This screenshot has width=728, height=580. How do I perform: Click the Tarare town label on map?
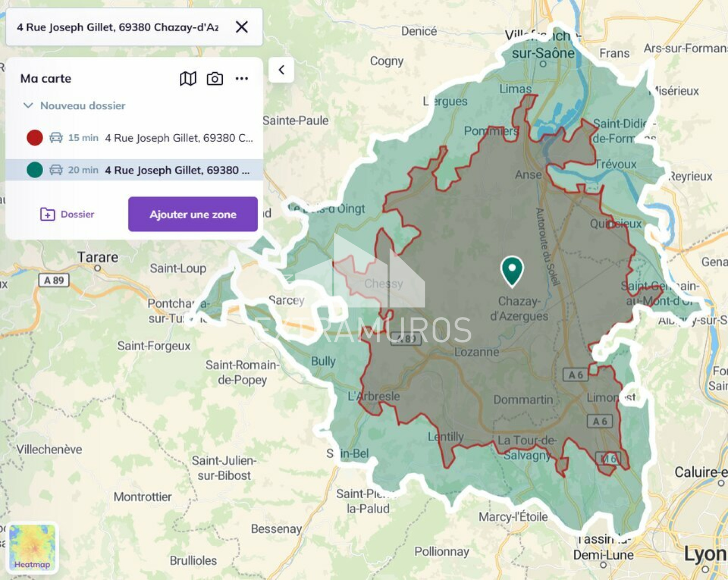(x=97, y=257)
